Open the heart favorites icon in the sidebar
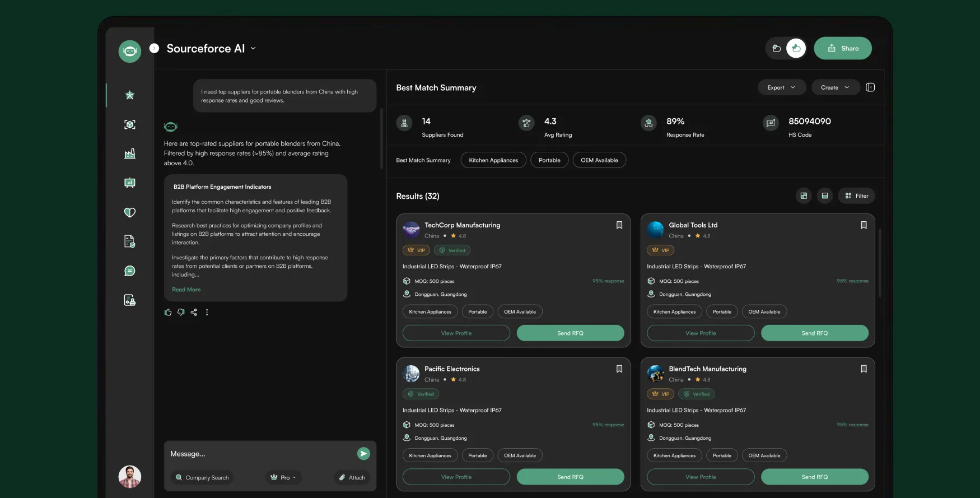The width and height of the screenshot is (980, 498). click(x=130, y=212)
